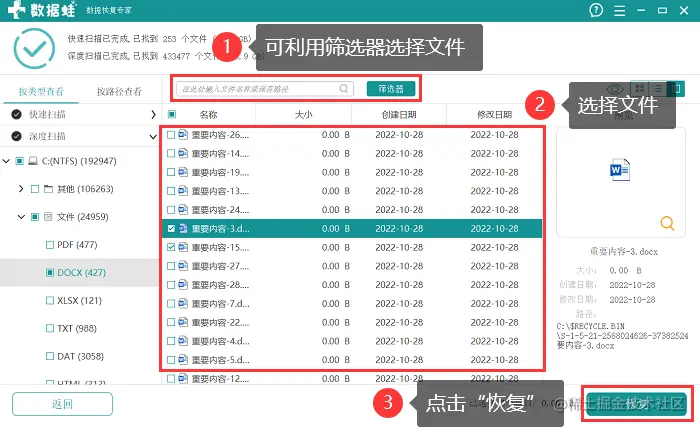Click the 返回 back button
This screenshot has height=427, width=700.
(62, 404)
